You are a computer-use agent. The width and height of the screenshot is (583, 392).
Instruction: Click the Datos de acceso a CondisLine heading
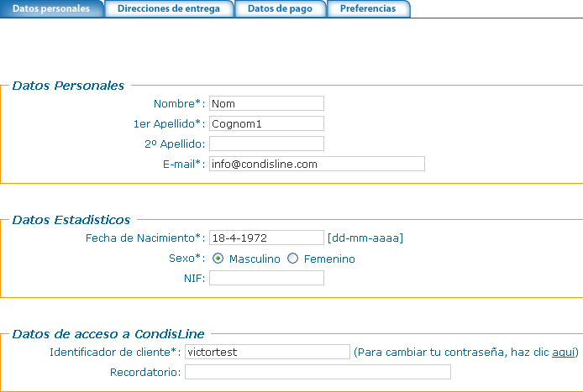pyautogui.click(x=108, y=334)
